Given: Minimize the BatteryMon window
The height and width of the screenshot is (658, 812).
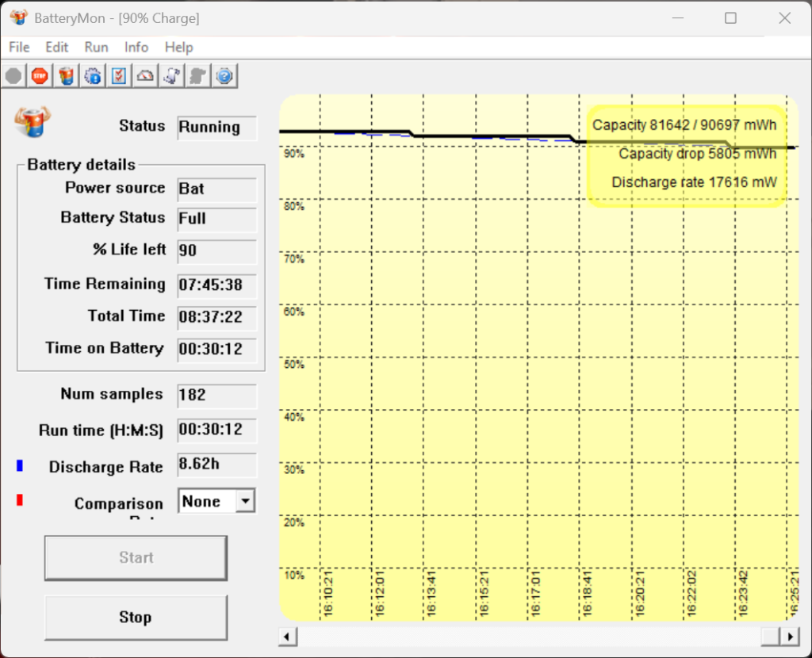Looking at the screenshot, I should pos(678,18).
